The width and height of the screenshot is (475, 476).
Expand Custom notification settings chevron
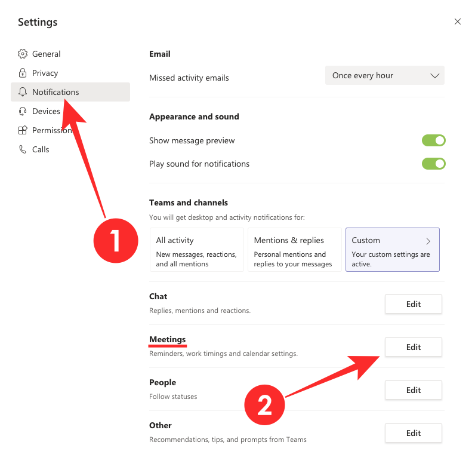pyautogui.click(x=428, y=241)
